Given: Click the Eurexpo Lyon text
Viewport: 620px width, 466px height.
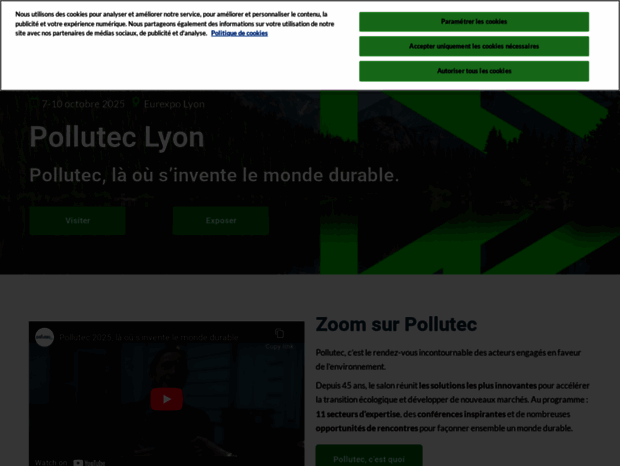Looking at the screenshot, I should 174,104.
